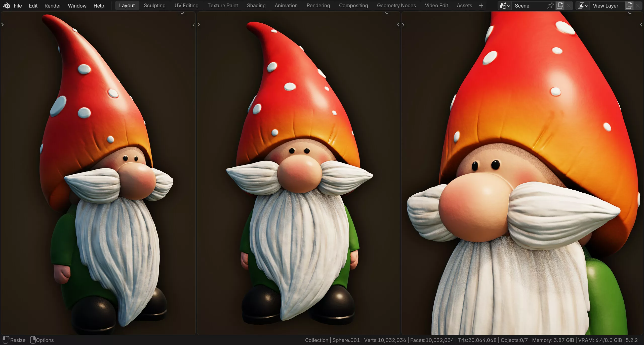Click the Options hint in status bar
This screenshot has width=644, height=345.
click(x=42, y=340)
